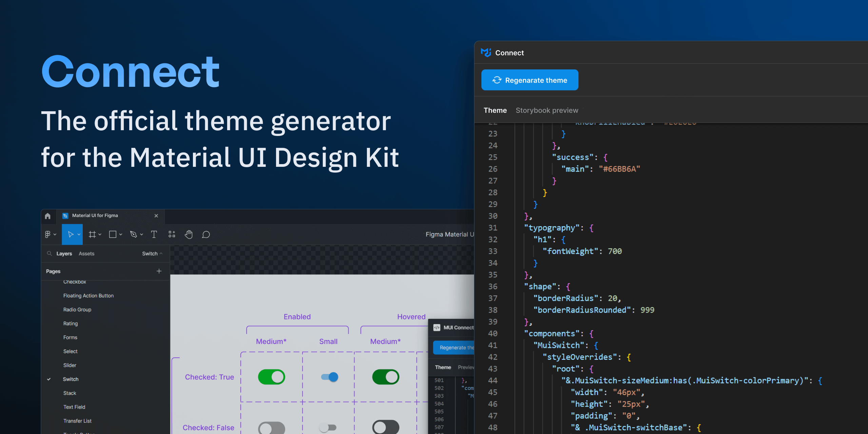Image resolution: width=868 pixels, height=434 pixels.
Task: Switch to the Storybook preview tab
Action: pos(547,110)
